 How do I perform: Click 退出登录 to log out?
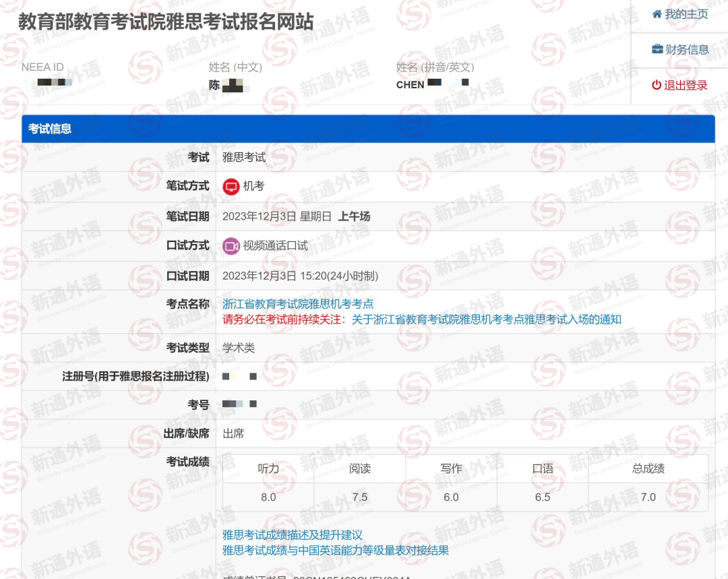click(679, 86)
